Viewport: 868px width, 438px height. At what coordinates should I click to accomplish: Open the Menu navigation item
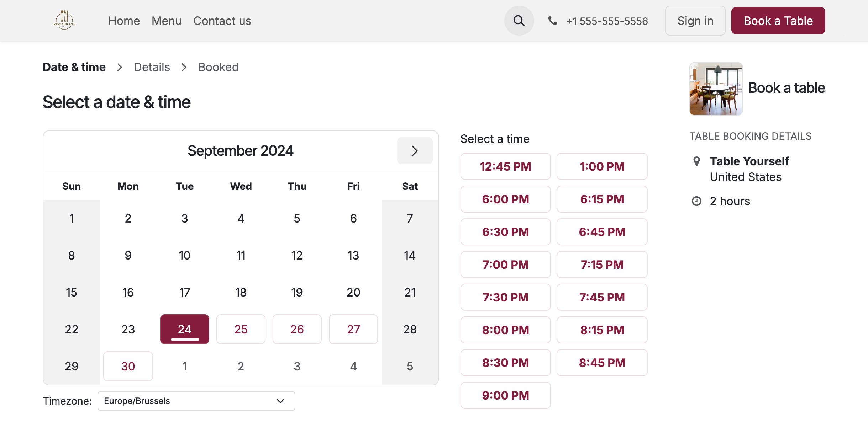point(166,21)
